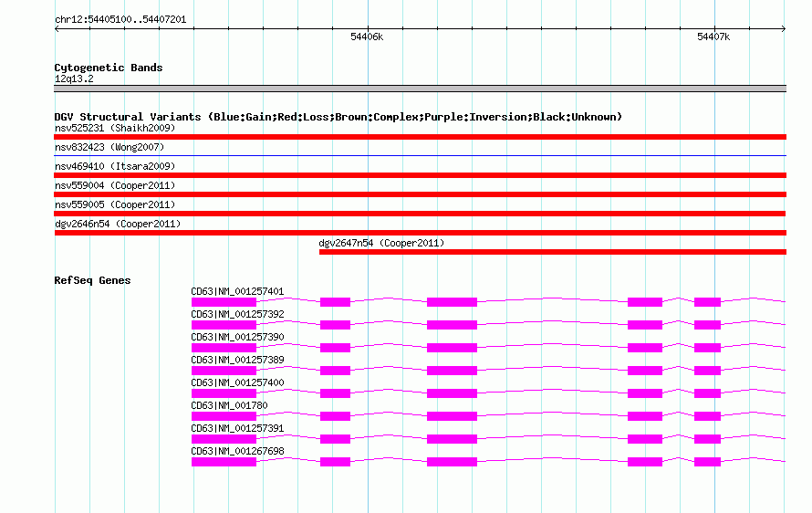Click the fourth exon block of NM_001257389

(x=645, y=371)
